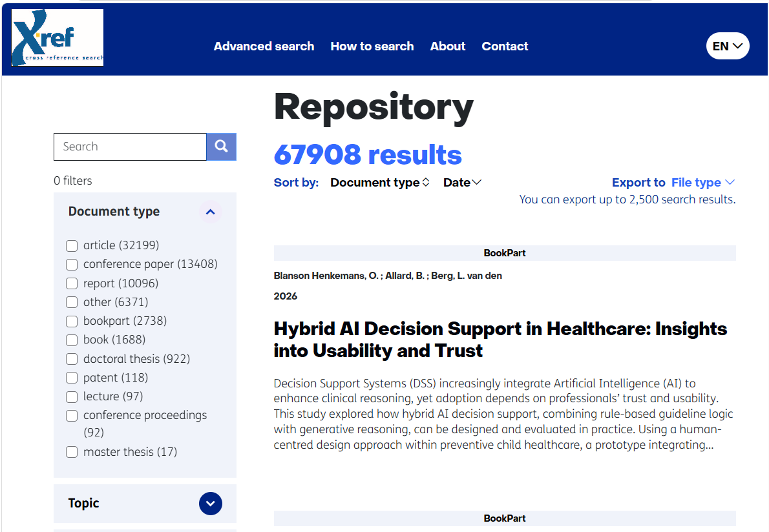This screenshot has height=532, width=769.
Task: Check the conference proceedings (92) filter
Action: coord(72,416)
